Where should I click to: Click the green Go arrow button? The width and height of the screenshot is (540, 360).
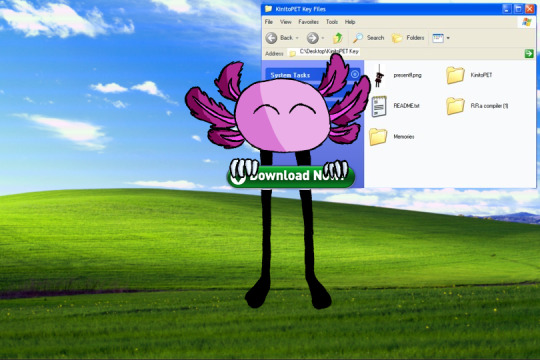coord(529,53)
